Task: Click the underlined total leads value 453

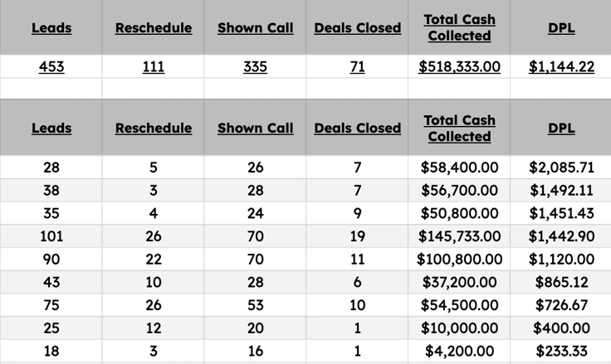Action: [51, 67]
